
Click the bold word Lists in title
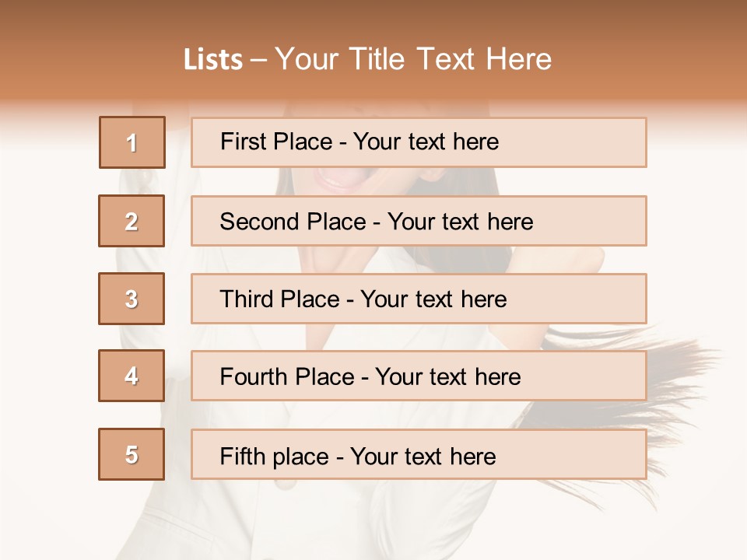(x=213, y=60)
